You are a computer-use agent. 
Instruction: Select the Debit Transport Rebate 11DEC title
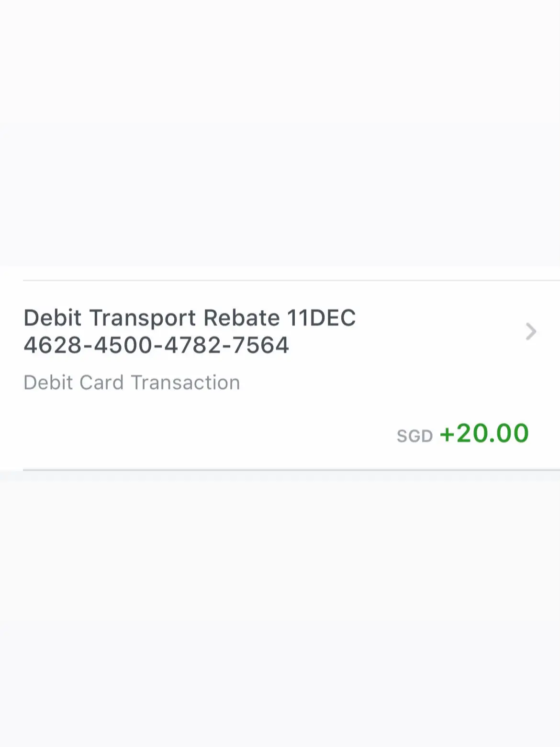[190, 317]
